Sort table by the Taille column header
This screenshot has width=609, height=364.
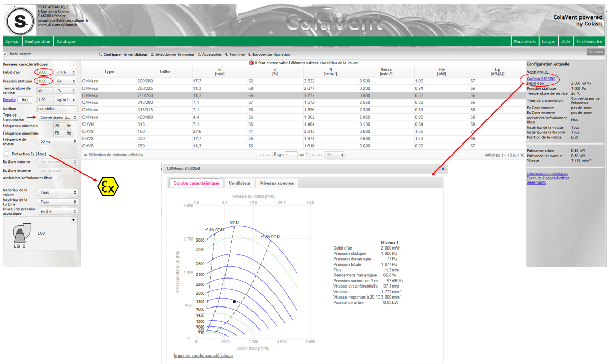[x=164, y=72]
